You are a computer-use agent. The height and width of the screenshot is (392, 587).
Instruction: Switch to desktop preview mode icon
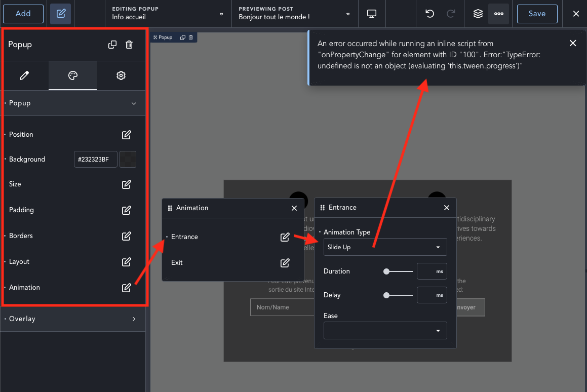pos(372,14)
